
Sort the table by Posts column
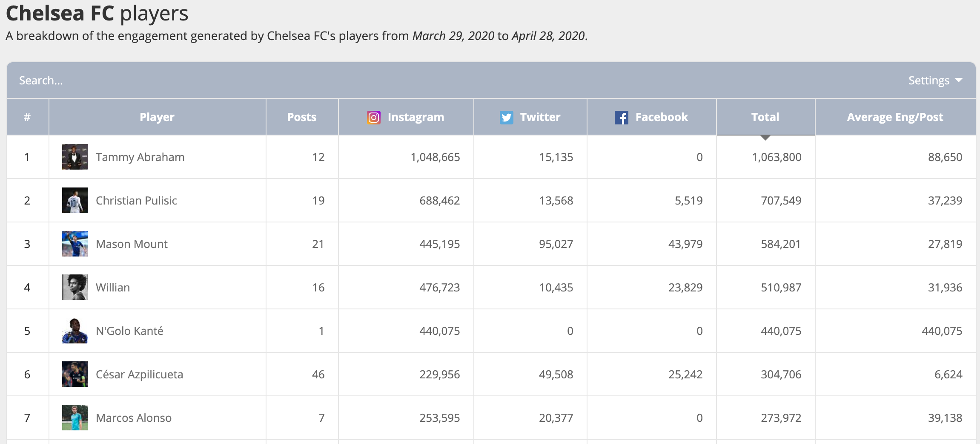coord(302,117)
